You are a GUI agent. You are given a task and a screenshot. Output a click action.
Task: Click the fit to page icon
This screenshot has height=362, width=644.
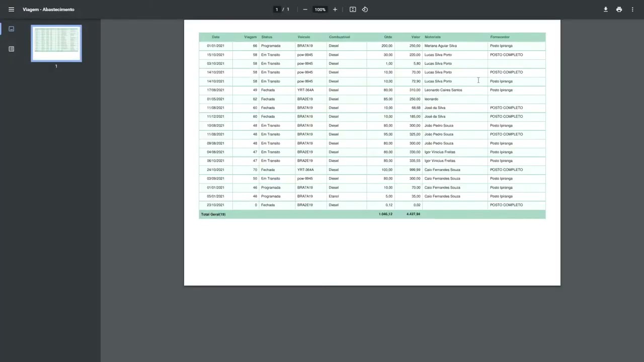coord(353,10)
